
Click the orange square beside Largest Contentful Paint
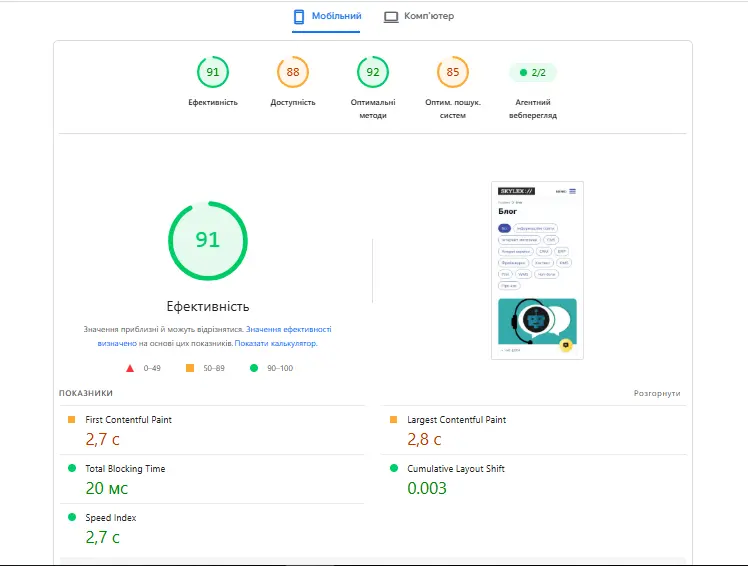[x=394, y=419]
